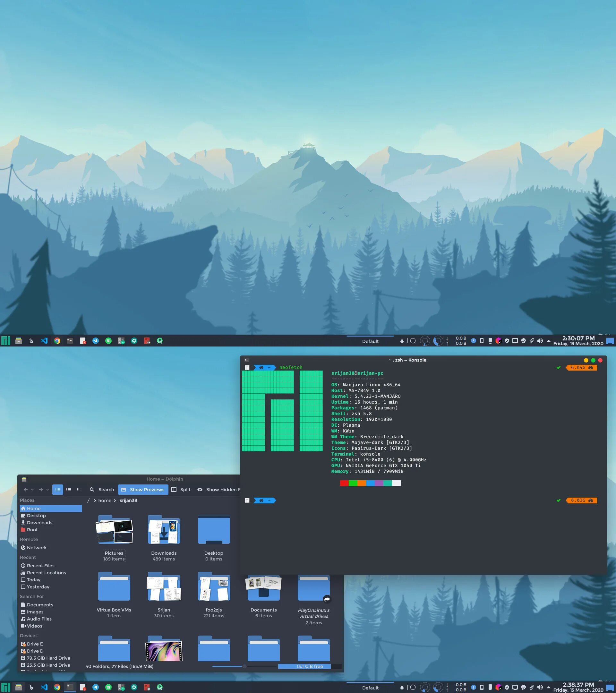Click the forward navigation arrow in Dolphin
Screen dimensions: 616x693
coord(41,490)
